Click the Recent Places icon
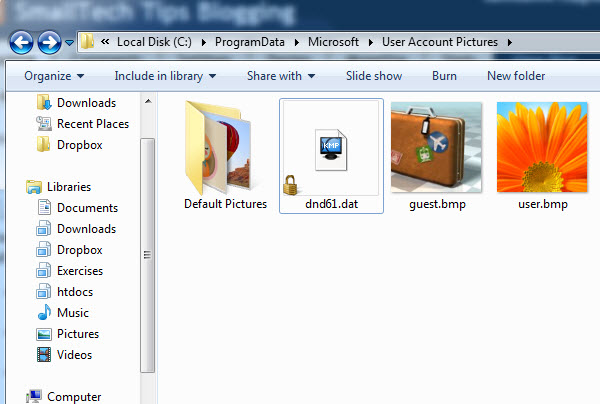Image resolution: width=600 pixels, height=404 pixels. [44, 124]
